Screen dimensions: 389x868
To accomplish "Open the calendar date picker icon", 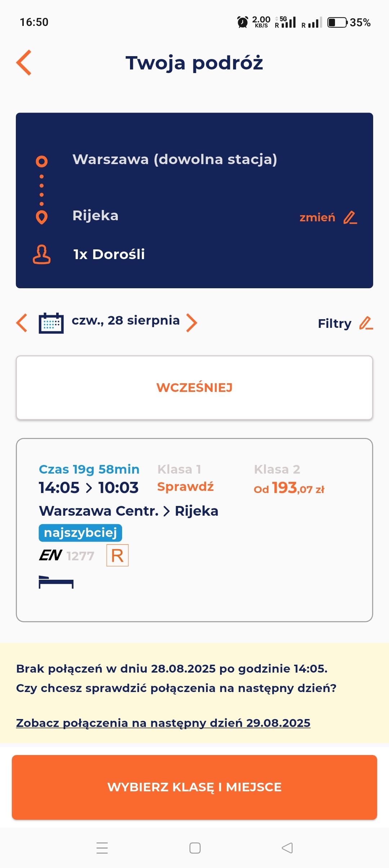I will (51, 323).
